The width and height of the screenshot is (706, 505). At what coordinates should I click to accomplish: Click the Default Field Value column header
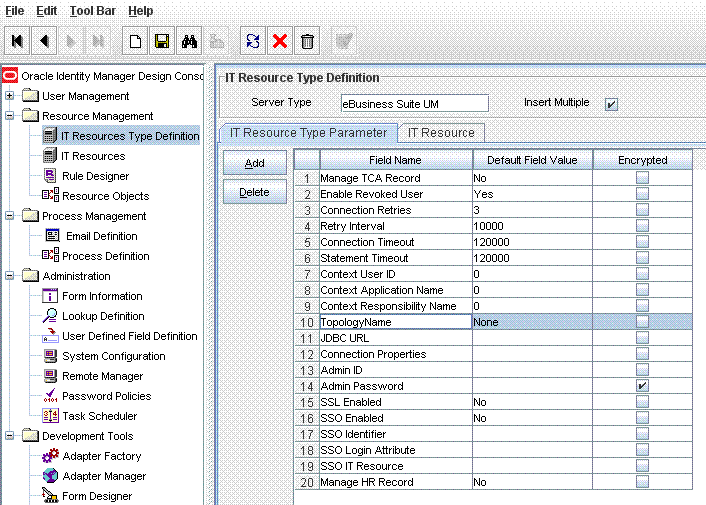(532, 160)
